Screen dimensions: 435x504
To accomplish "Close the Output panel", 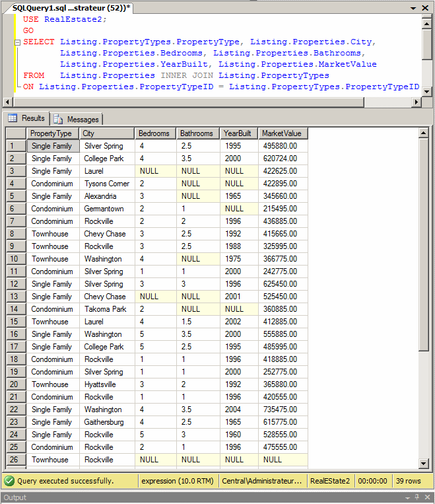I will point(427,497).
